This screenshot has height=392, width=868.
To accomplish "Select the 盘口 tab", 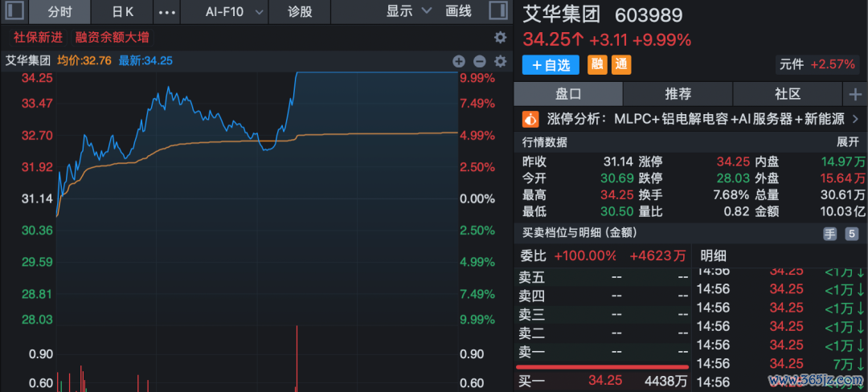I will click(568, 94).
